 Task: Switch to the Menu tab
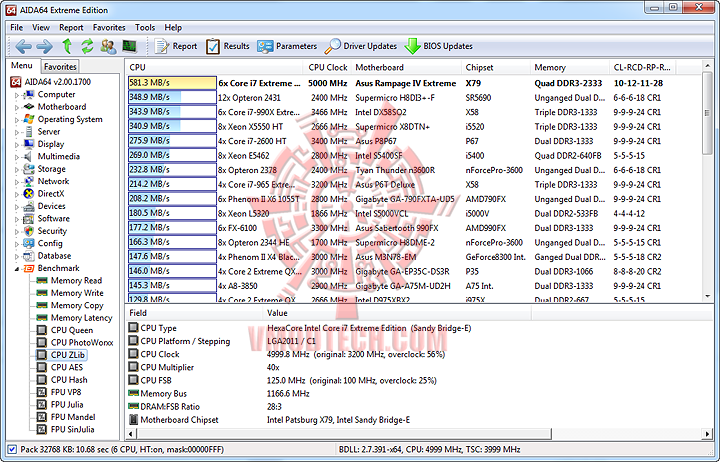pyautogui.click(x=22, y=66)
